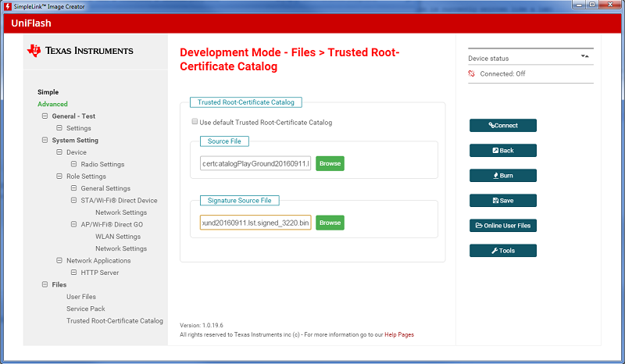Collapse the General - Test tree node
This screenshot has height=364, width=625.
coord(45,116)
